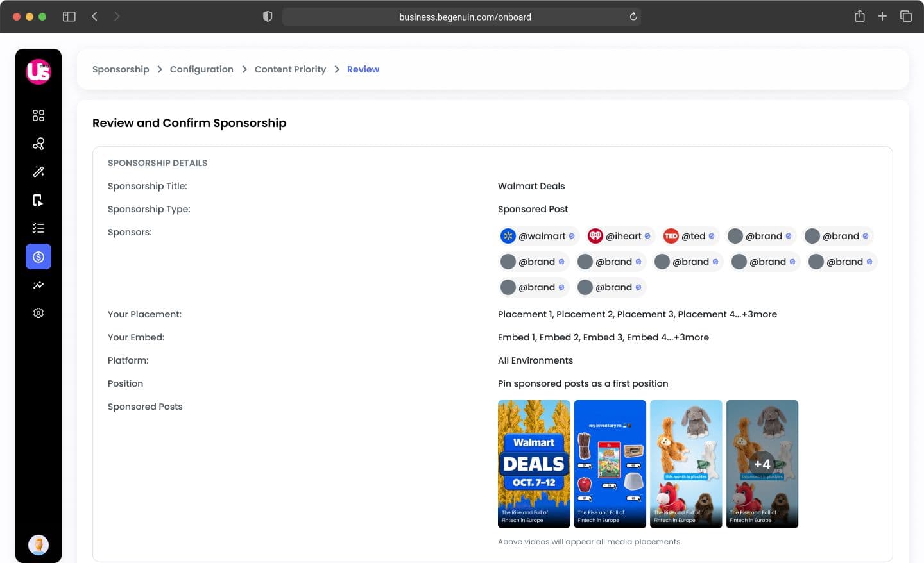Image resolution: width=924 pixels, height=563 pixels.
Task: Click the 'Platform:' label
Action: click(x=128, y=360)
